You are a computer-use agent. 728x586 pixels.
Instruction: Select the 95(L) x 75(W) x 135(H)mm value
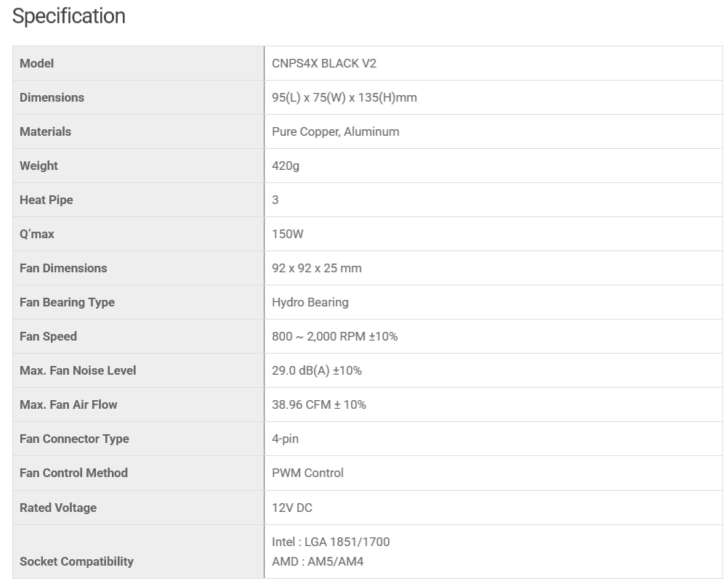click(x=344, y=97)
